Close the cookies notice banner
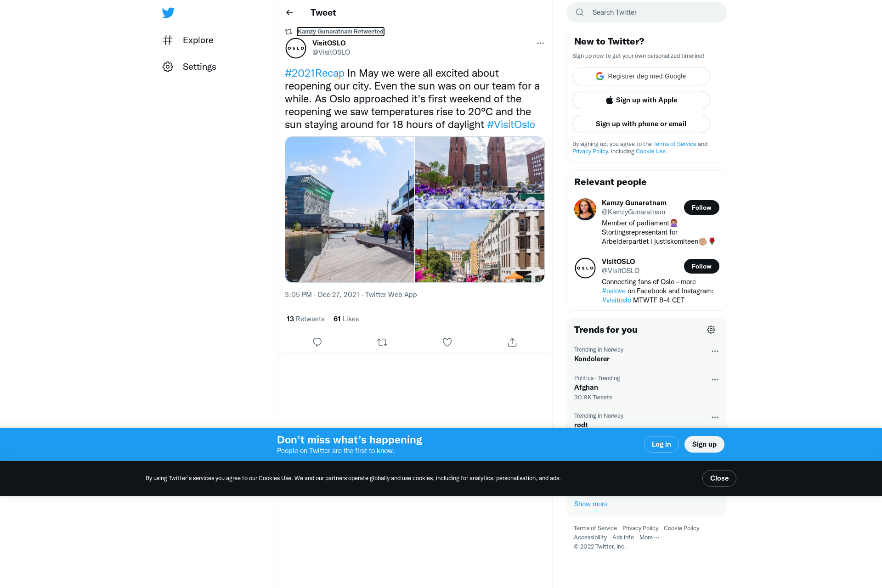 coord(719,478)
